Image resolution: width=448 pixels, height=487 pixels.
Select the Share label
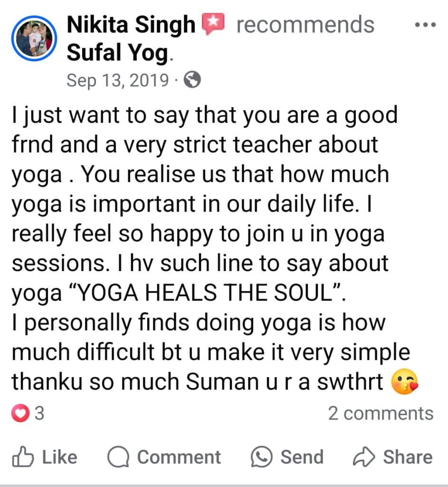[x=408, y=457]
